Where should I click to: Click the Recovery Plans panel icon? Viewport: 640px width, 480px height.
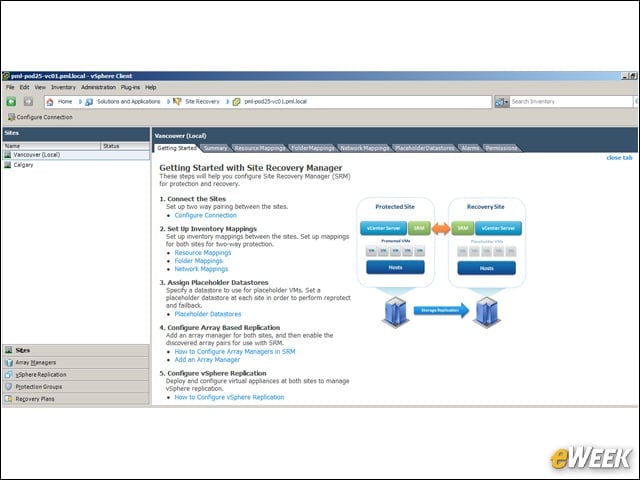pos(9,399)
